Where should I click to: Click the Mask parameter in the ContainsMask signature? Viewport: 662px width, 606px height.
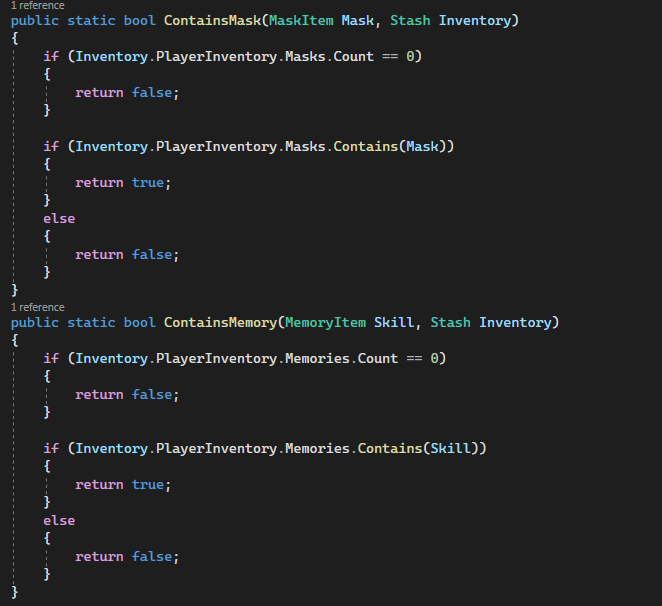point(358,20)
